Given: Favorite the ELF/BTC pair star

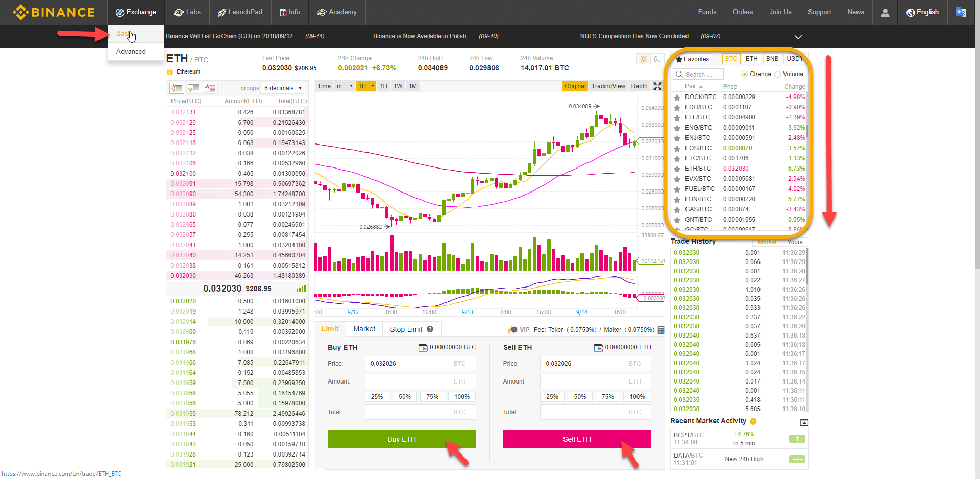Looking at the screenshot, I should click(677, 117).
